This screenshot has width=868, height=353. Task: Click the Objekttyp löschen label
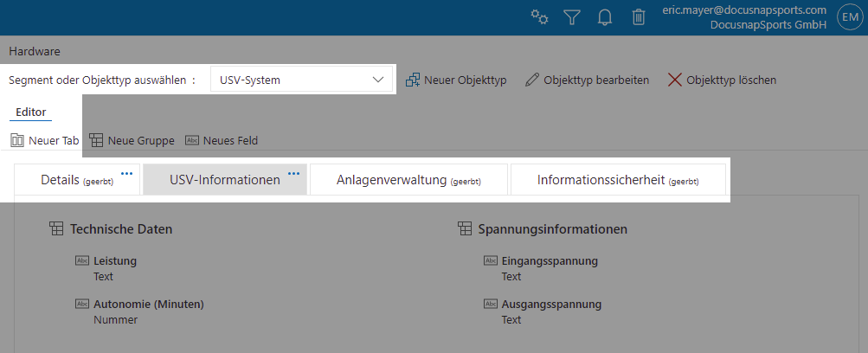tap(731, 80)
